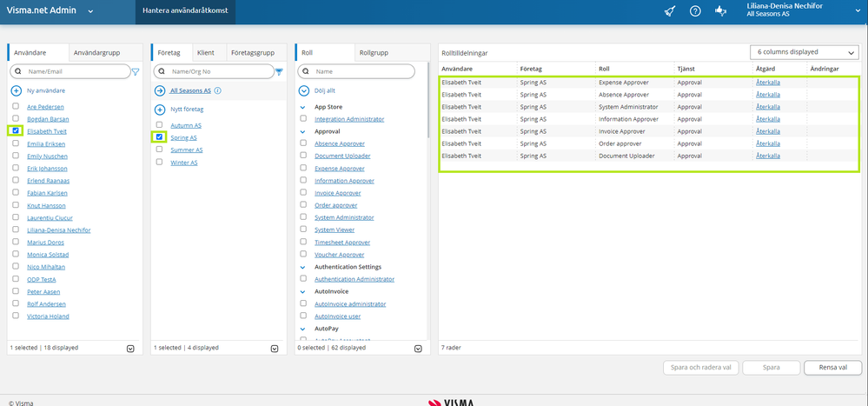Open the Liliana-Denisa Nechifor user link
The width and height of the screenshot is (868, 406).
tap(59, 230)
